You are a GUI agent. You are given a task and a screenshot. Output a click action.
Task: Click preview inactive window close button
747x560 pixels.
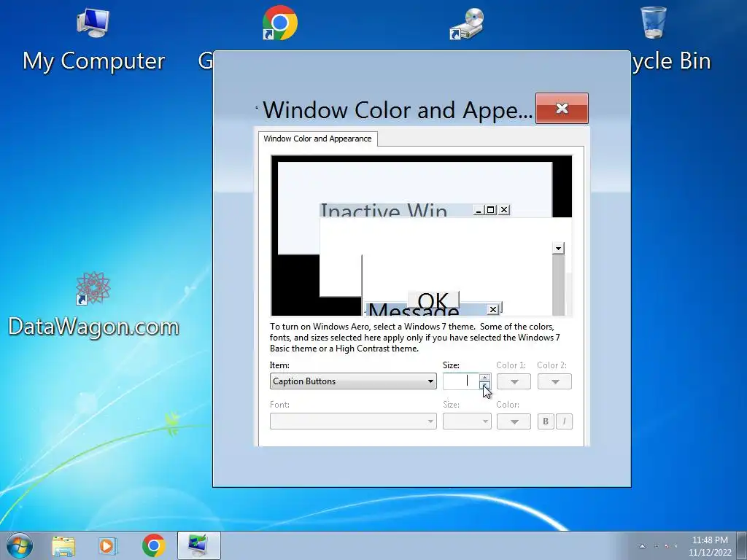[504, 210]
